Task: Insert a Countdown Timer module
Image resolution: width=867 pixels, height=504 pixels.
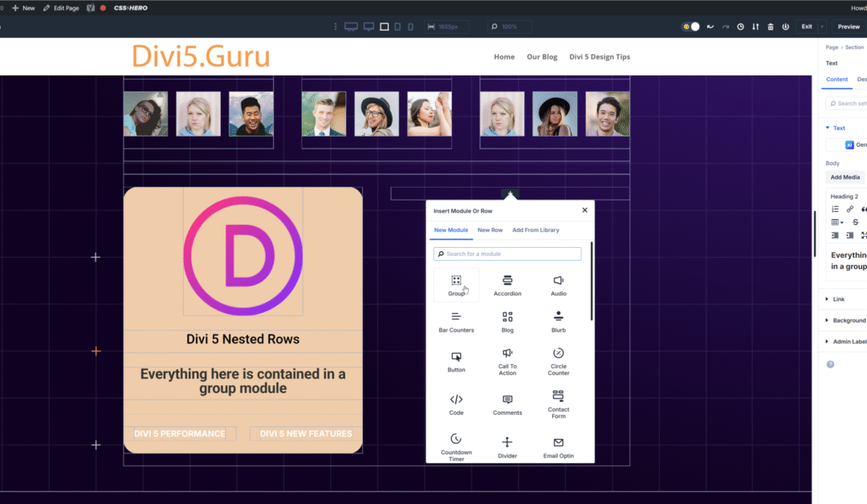Action: pos(456,447)
